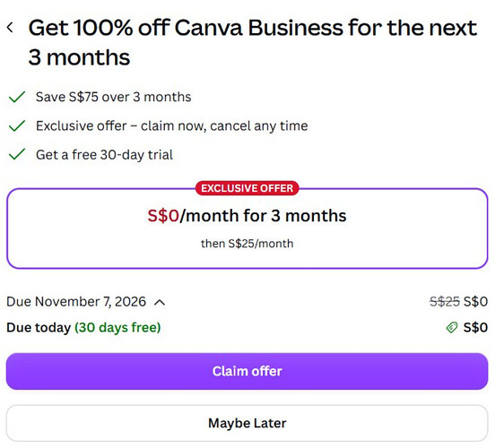Click the green discount tag icon
The width and height of the screenshot is (504, 448).
coord(452,328)
